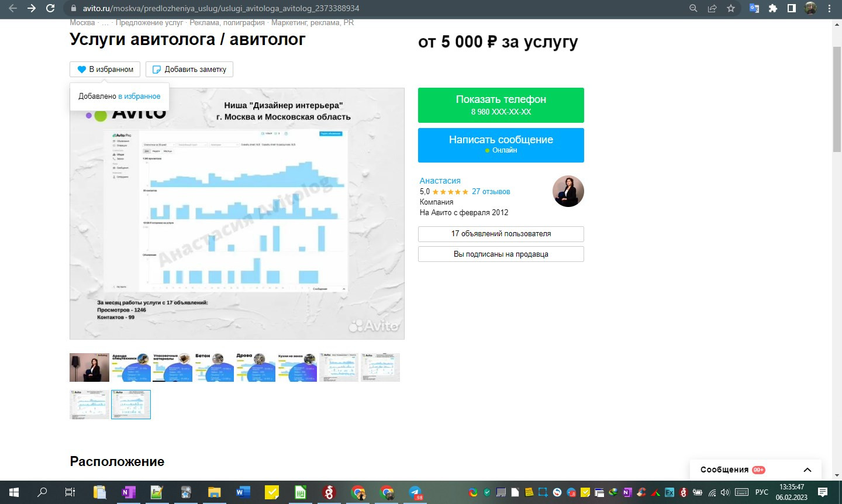This screenshot has width=842, height=504.
Task: Open Wi-Fi network settings in tray
Action: click(712, 492)
